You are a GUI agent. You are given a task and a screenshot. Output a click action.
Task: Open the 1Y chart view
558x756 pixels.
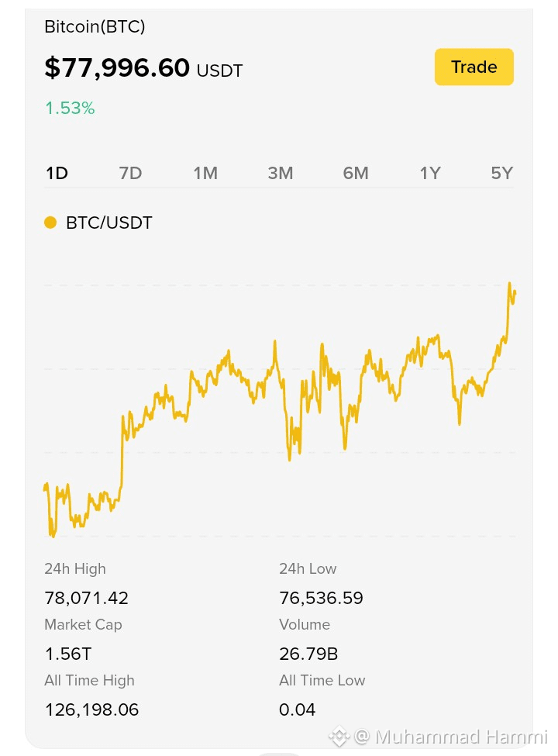pyautogui.click(x=430, y=173)
